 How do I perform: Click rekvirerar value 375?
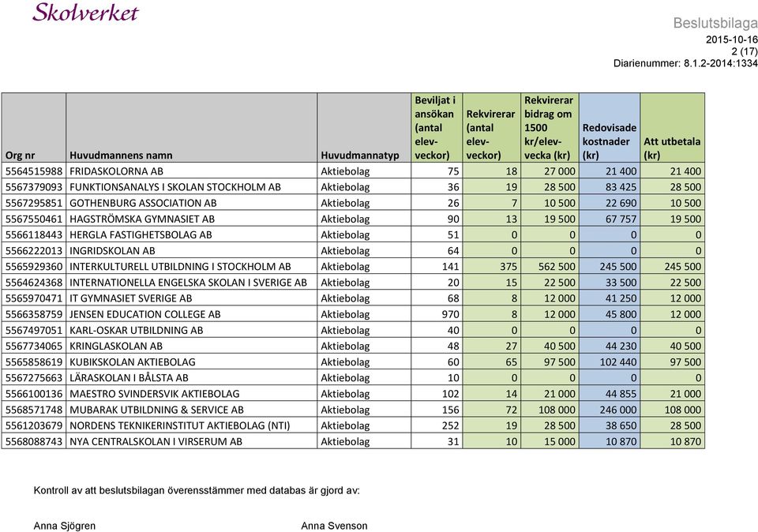point(508,266)
